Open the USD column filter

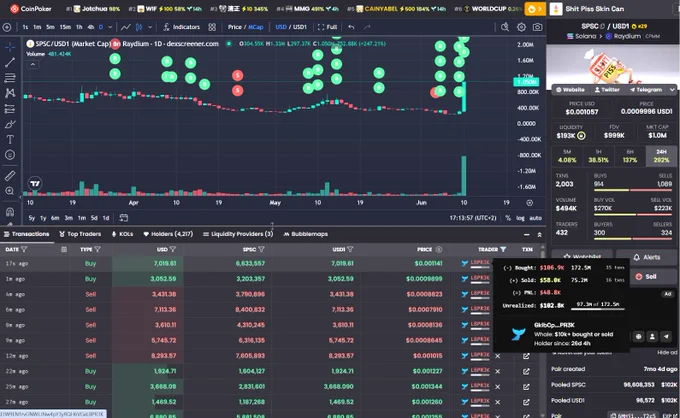coord(173,249)
